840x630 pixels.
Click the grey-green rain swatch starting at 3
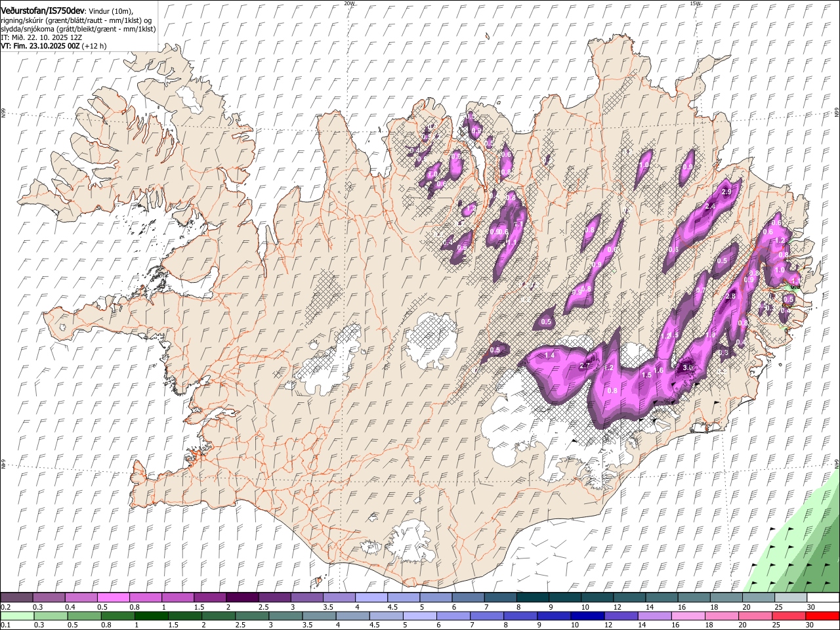pos(285,616)
